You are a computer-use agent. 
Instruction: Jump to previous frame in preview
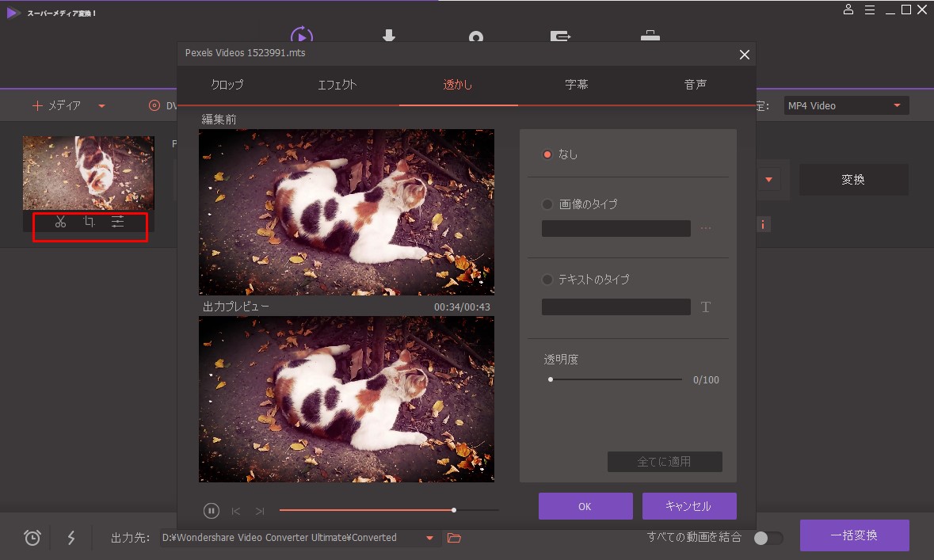235,511
